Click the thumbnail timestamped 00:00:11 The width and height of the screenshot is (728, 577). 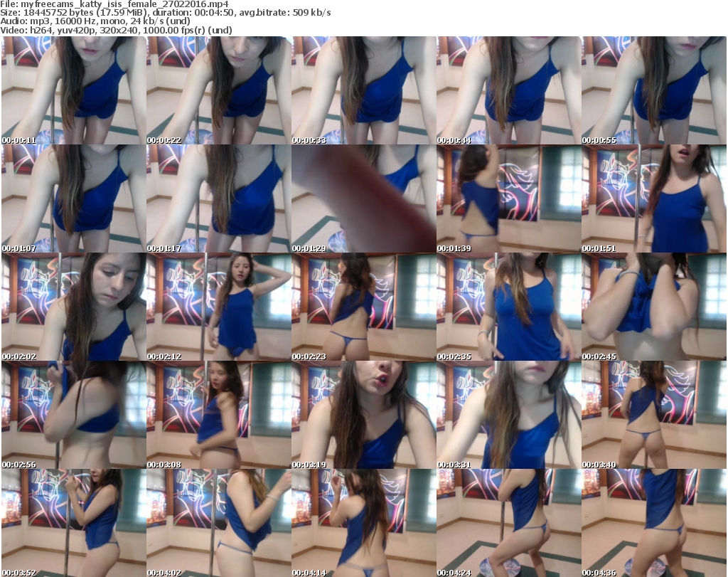coord(73,90)
